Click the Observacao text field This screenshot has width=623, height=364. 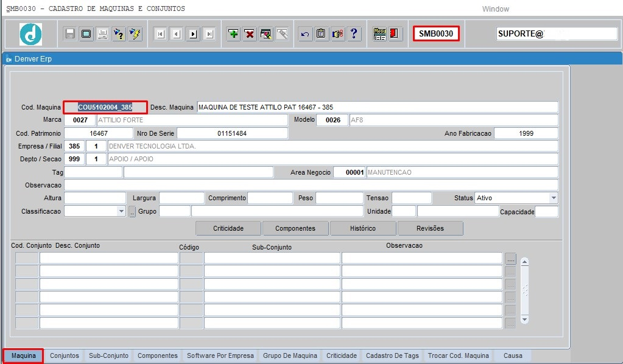pyautogui.click(x=311, y=185)
